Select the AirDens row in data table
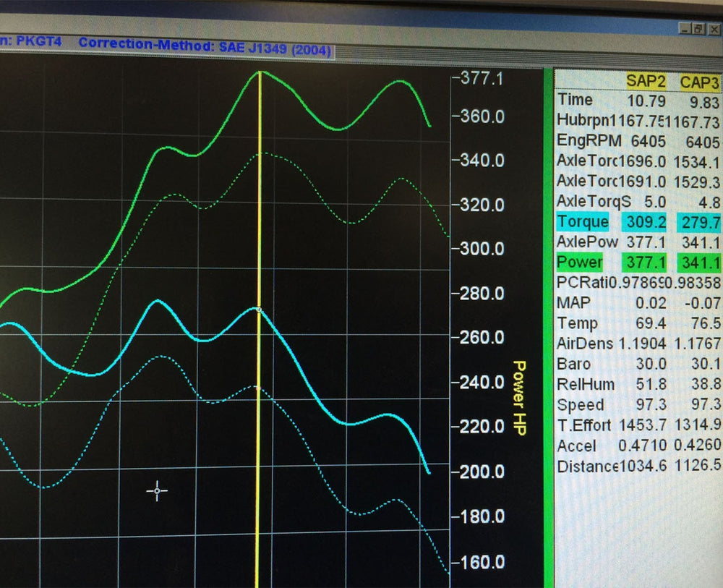Screen dimensions: 723x588 coord(585,344)
